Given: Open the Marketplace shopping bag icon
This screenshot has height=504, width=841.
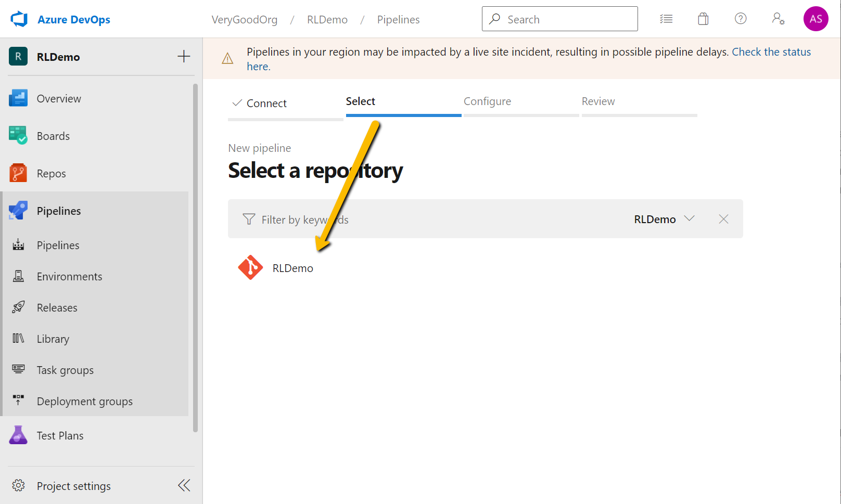Looking at the screenshot, I should pyautogui.click(x=703, y=19).
